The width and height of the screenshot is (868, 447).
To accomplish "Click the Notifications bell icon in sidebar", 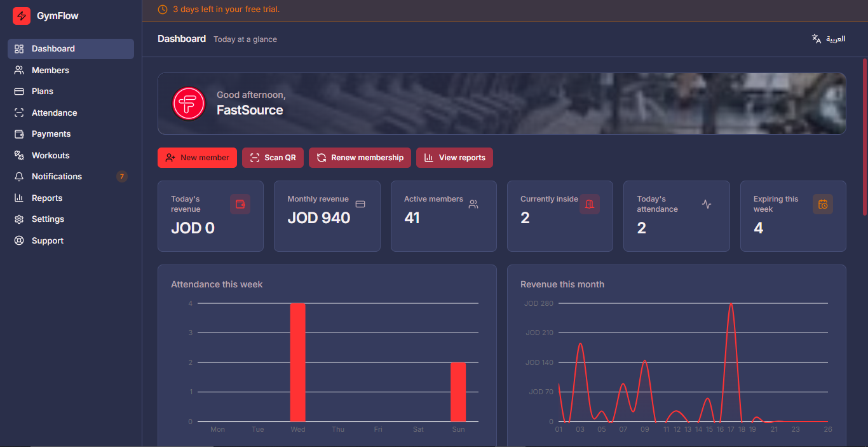I will click(x=19, y=177).
